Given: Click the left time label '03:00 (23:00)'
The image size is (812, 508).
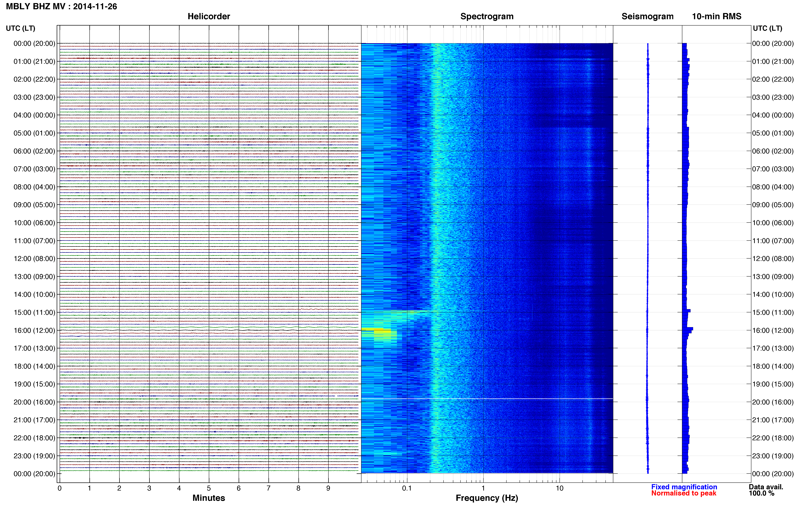Looking at the screenshot, I should [34, 97].
